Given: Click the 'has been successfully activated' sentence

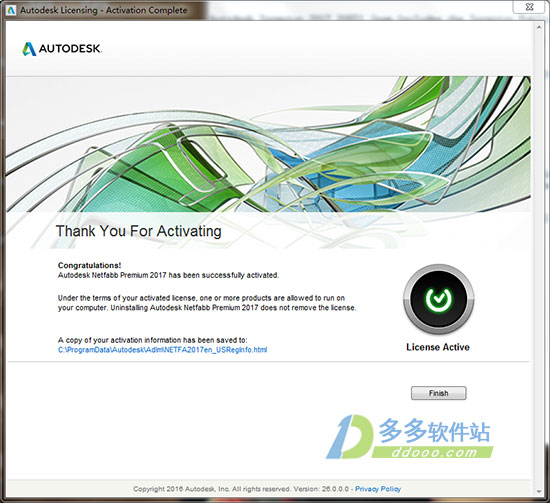Looking at the screenshot, I should coord(168,275).
